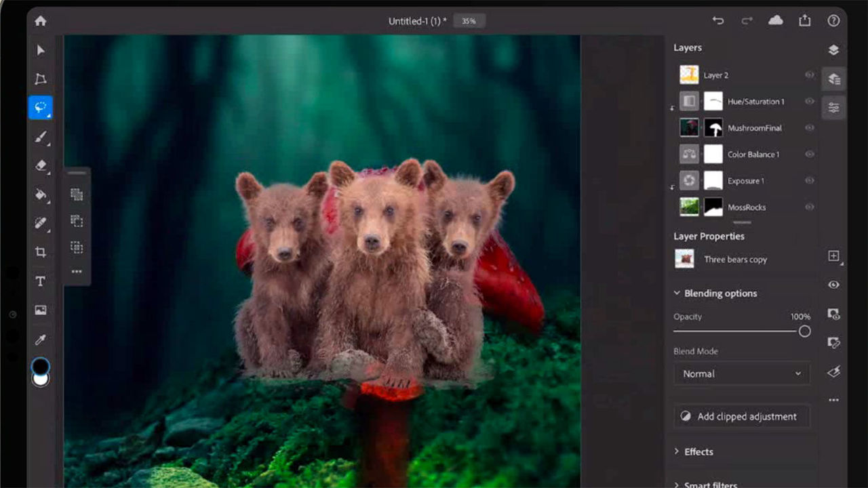Hide the Hue/Saturation 1 layer

(809, 101)
